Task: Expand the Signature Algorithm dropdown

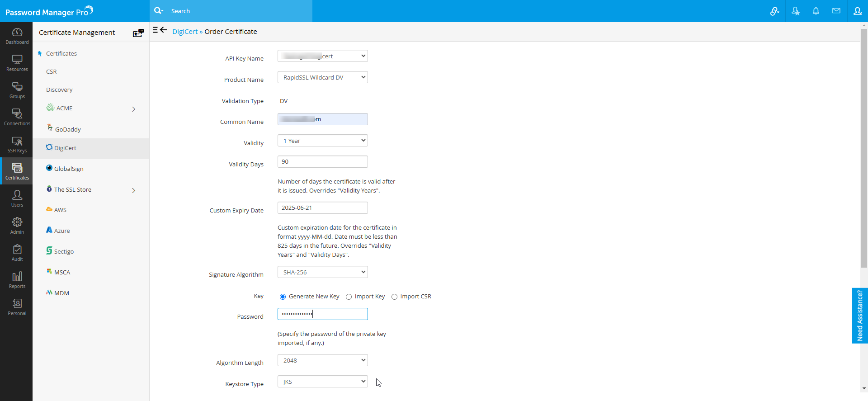Action: click(322, 272)
